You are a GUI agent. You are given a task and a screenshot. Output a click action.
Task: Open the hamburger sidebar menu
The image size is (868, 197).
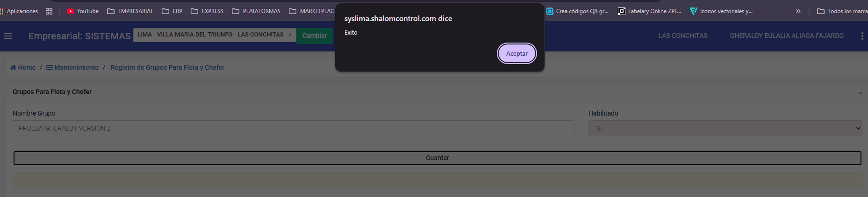click(x=8, y=36)
